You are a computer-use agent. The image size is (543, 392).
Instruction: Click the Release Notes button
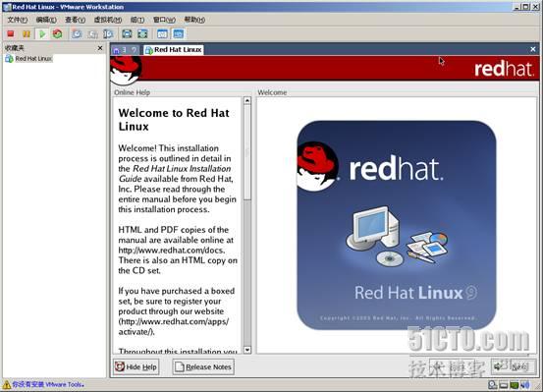click(x=203, y=366)
